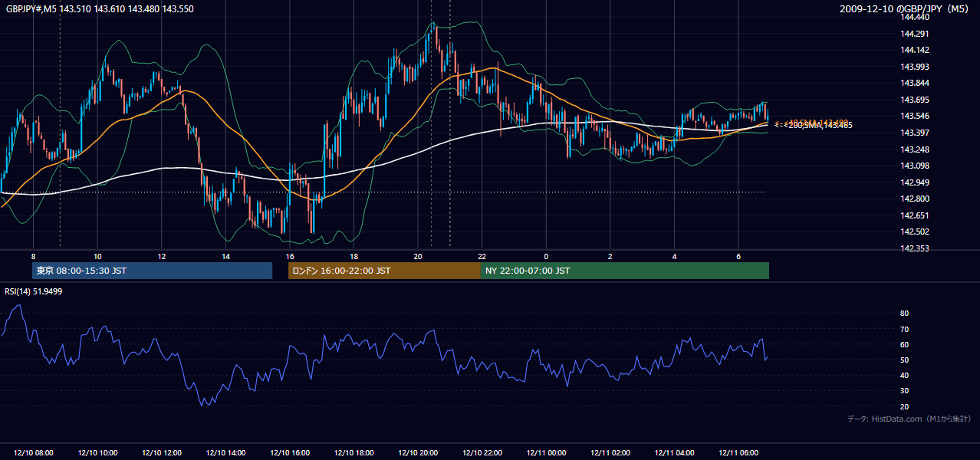The height and width of the screenshot is (460, 980).
Task: Click hour label 8 under the price chart
Action: (x=34, y=256)
